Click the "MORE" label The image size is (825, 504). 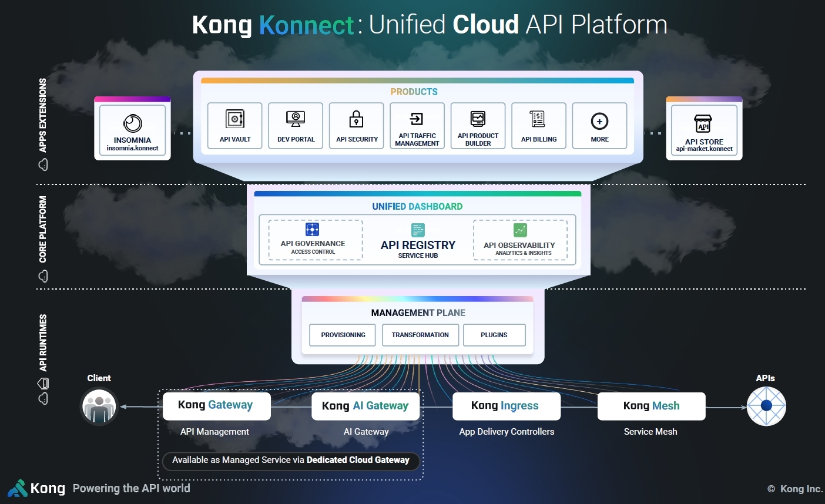(600, 140)
